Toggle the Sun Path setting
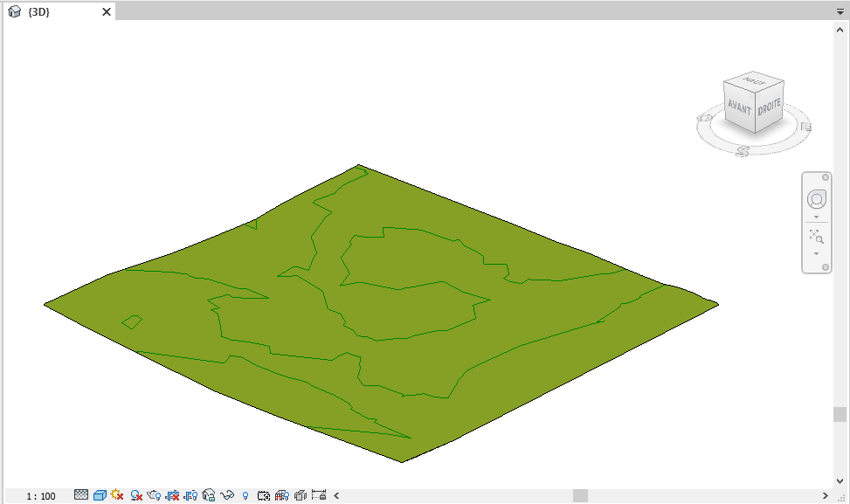 [118, 495]
